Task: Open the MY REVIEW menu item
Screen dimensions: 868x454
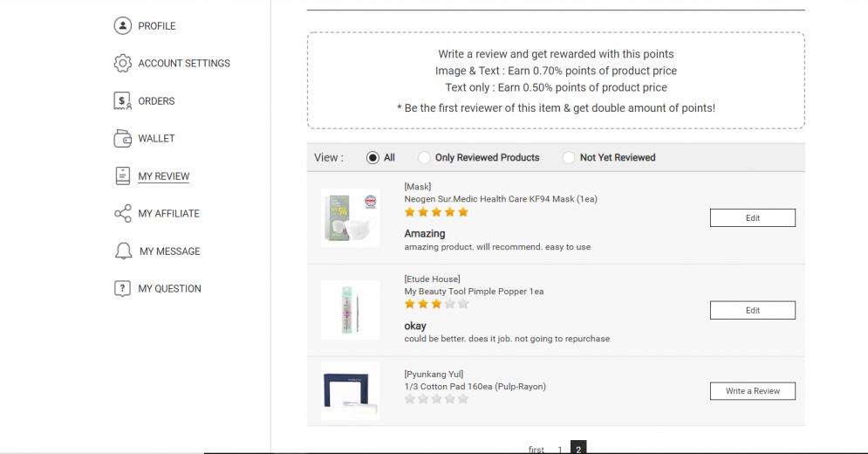Action: click(x=163, y=176)
